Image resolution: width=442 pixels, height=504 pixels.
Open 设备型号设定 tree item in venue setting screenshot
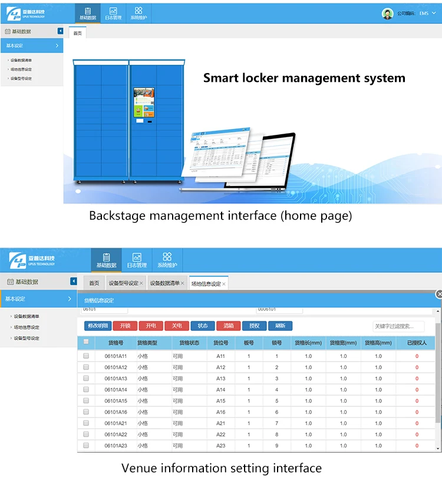click(x=26, y=338)
